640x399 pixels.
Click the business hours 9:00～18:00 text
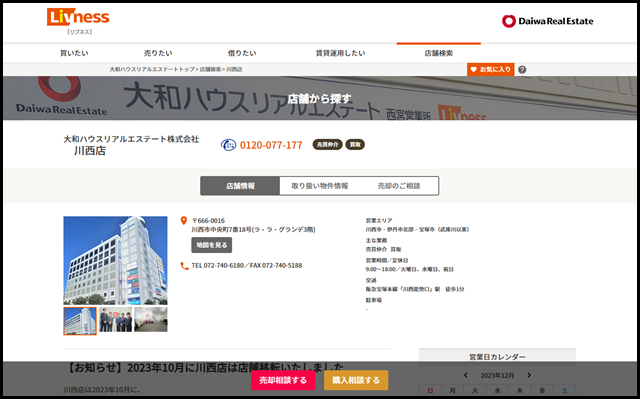coord(409,269)
